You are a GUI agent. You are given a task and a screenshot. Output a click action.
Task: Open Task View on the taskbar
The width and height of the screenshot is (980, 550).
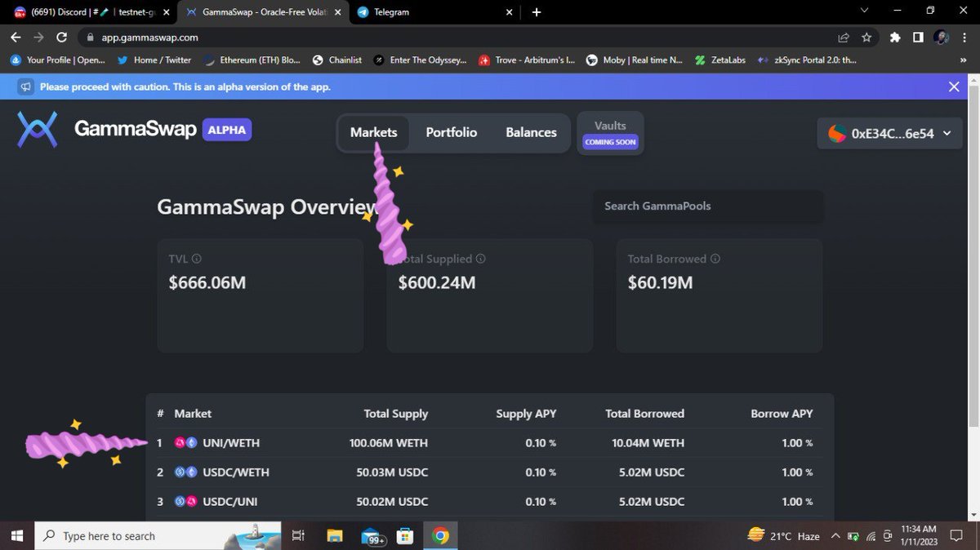pyautogui.click(x=298, y=536)
